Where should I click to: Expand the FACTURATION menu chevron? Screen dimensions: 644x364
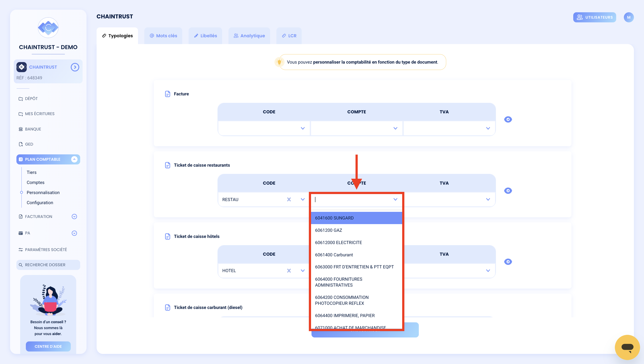click(74, 217)
